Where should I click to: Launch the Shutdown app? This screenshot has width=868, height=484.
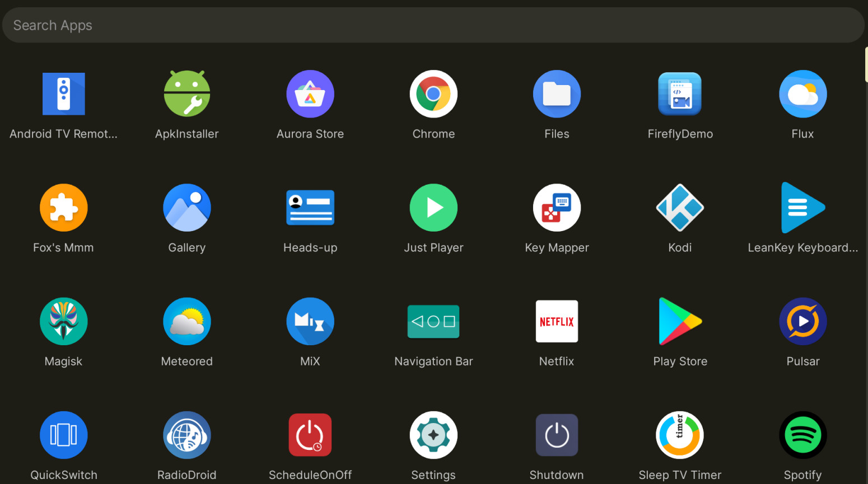click(x=557, y=435)
